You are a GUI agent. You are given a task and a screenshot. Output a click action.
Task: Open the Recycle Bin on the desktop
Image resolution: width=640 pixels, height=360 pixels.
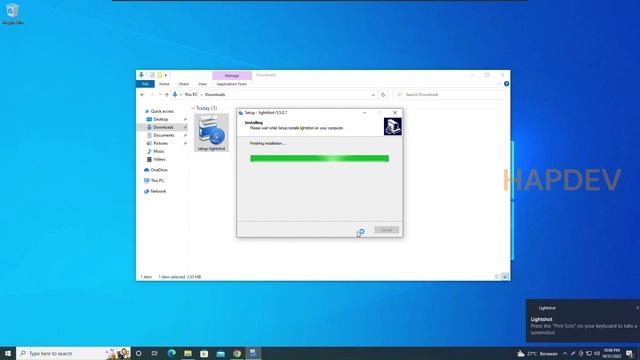point(12,13)
